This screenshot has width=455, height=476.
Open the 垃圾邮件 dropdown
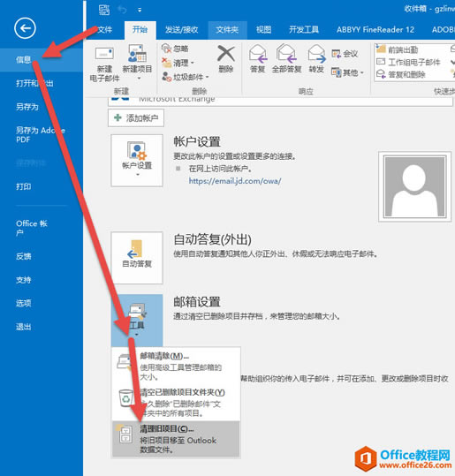click(186, 77)
